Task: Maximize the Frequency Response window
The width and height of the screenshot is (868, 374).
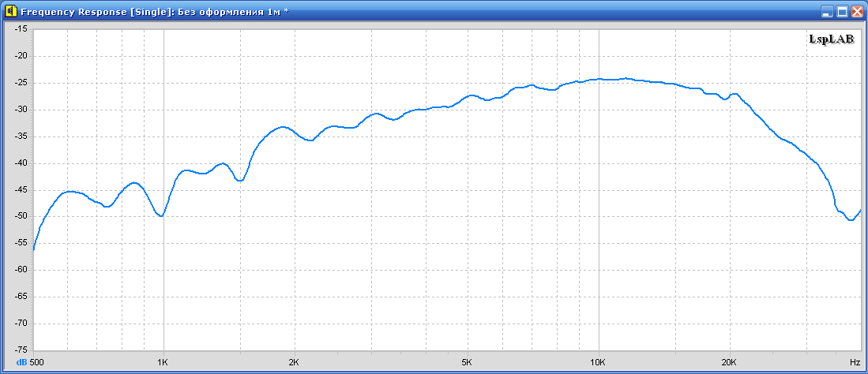Action: coord(842,11)
